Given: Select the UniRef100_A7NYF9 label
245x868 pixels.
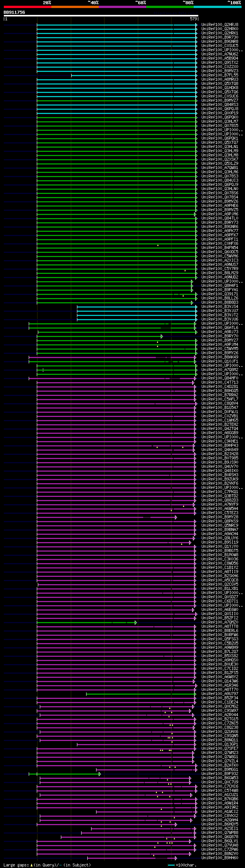Looking at the screenshot, I should (x=220, y=504).
